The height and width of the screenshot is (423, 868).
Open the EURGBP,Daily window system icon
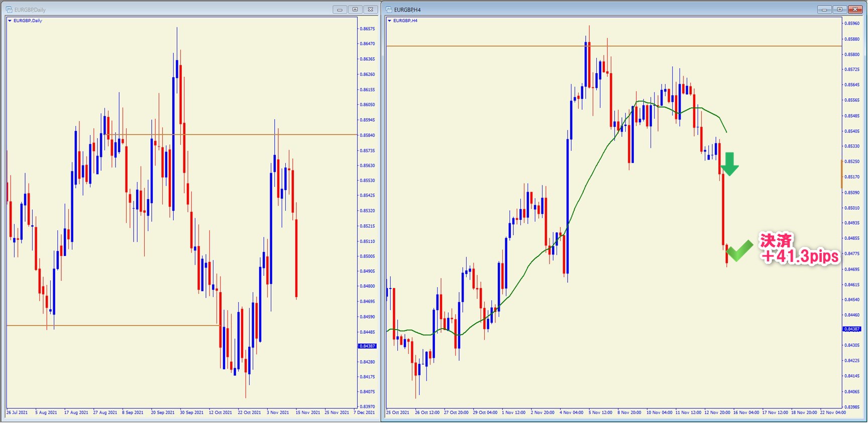coord(9,10)
